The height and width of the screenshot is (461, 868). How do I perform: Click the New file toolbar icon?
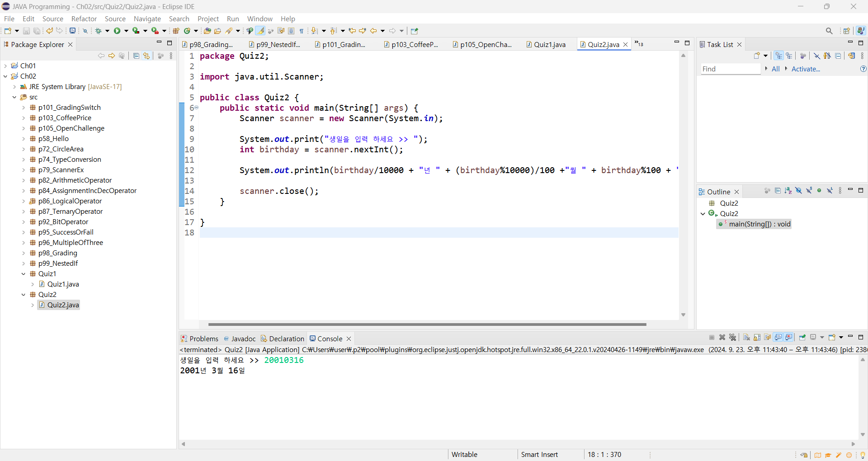click(x=8, y=31)
